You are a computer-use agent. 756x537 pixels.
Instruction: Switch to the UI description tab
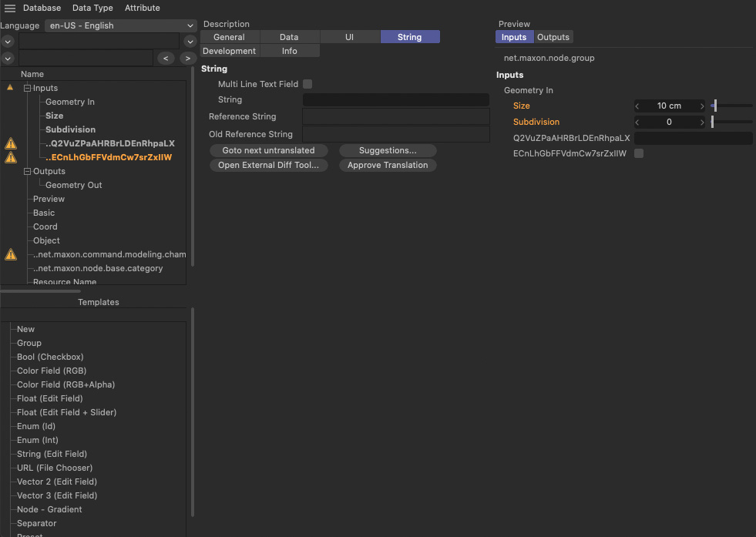point(349,37)
